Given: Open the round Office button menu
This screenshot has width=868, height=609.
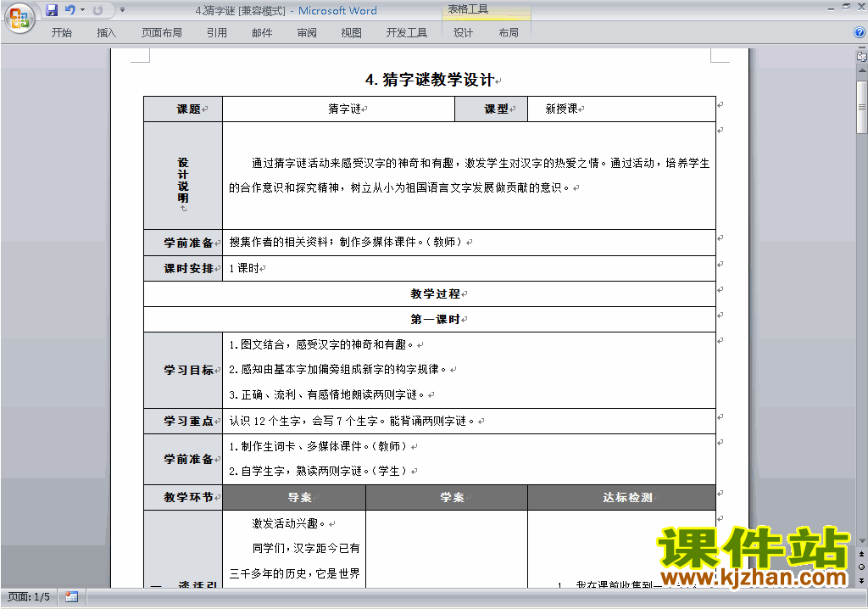Looking at the screenshot, I should tap(19, 18).
